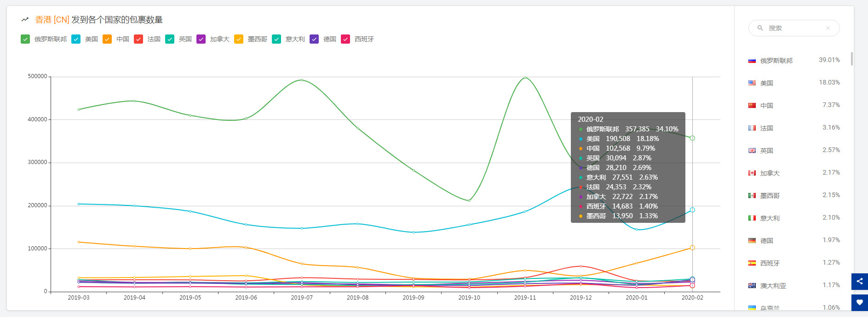
Task: Open the 香港 [CN] title link
Action: click(52, 20)
